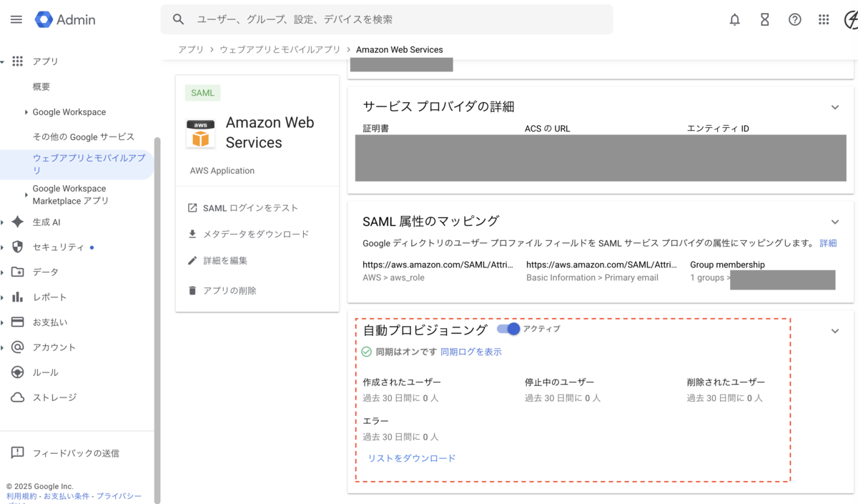858x504 pixels.
Task: Click the AWS > aws_role mapping text
Action: tap(393, 277)
